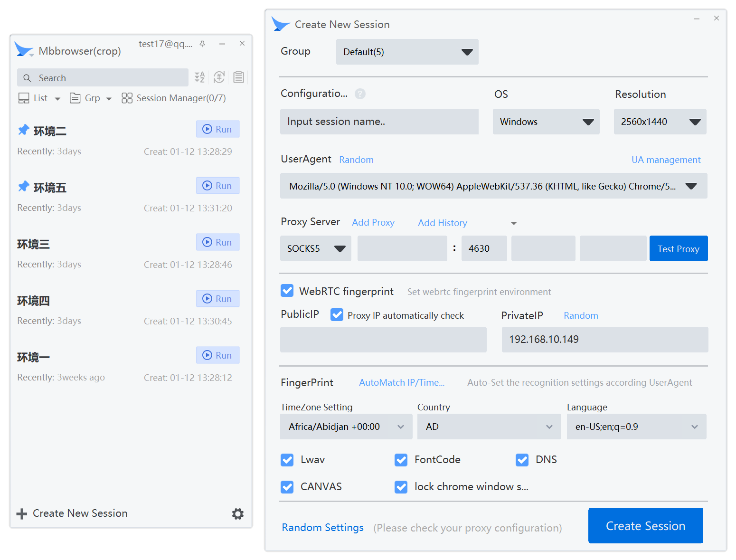Open the List view menu
Image resolution: width=736 pixels, height=560 pixels.
(39, 98)
